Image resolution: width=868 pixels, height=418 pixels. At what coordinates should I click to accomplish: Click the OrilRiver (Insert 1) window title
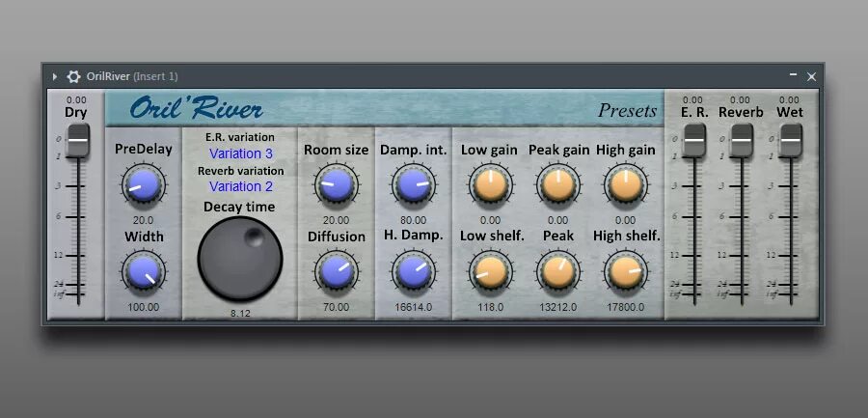pos(132,76)
